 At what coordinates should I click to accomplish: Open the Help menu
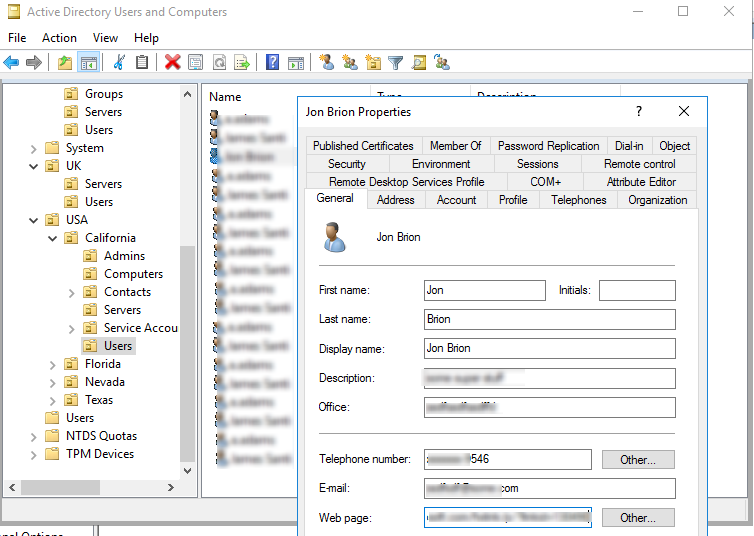point(146,38)
